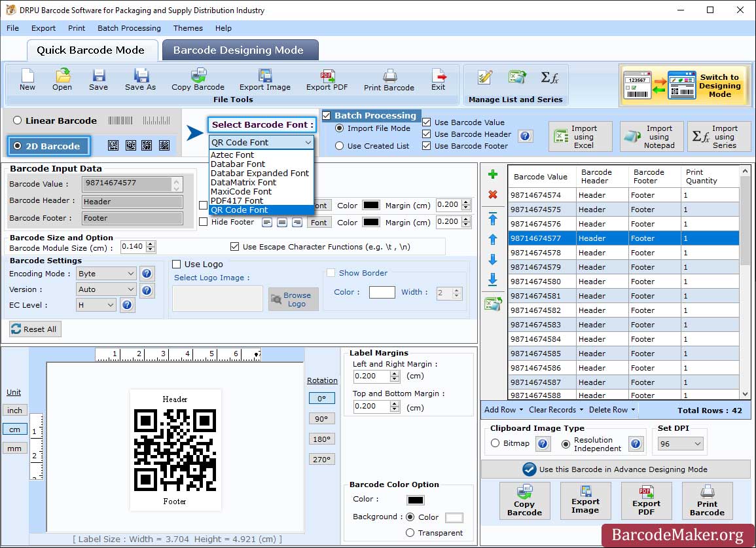
Task: Choose DataMatrix Font from the list
Action: pos(261,183)
